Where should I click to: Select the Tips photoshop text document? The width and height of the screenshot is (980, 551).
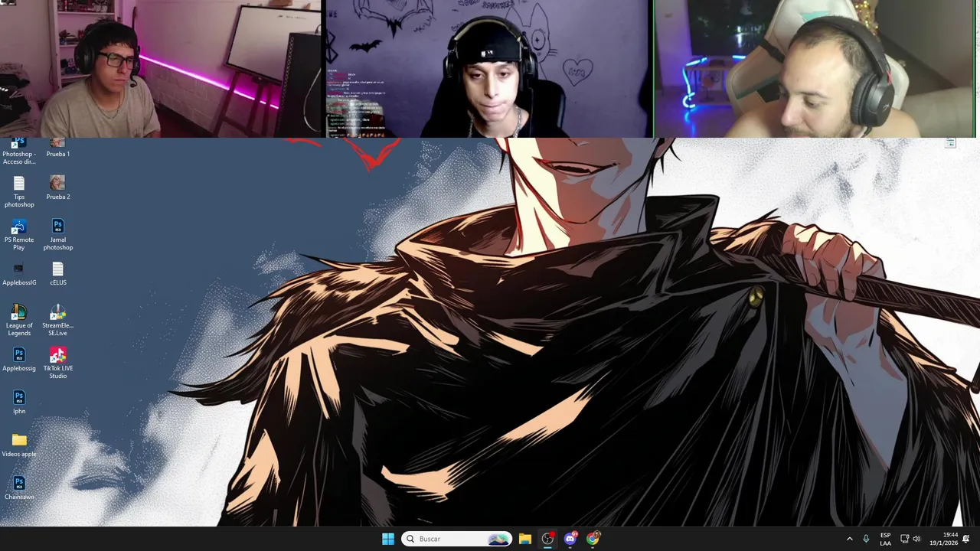point(19,192)
